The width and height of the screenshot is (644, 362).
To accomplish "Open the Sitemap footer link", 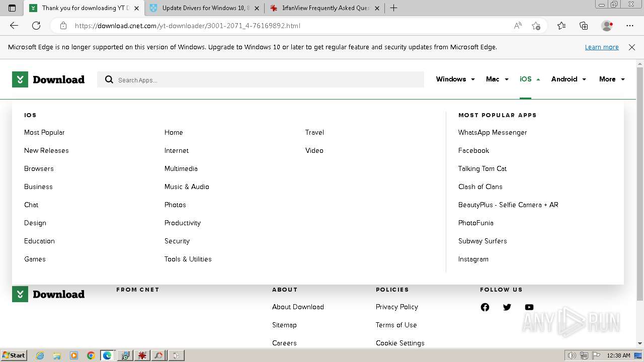I will [284, 325].
